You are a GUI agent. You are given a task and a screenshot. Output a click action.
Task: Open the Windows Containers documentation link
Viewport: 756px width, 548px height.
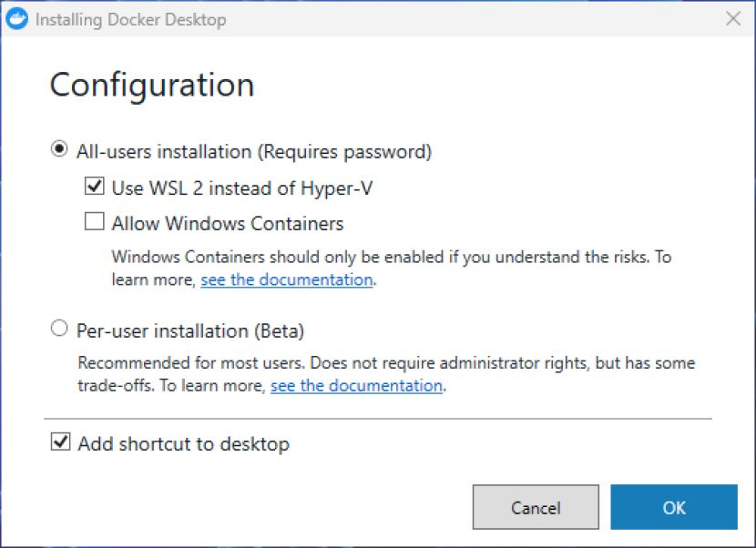286,280
